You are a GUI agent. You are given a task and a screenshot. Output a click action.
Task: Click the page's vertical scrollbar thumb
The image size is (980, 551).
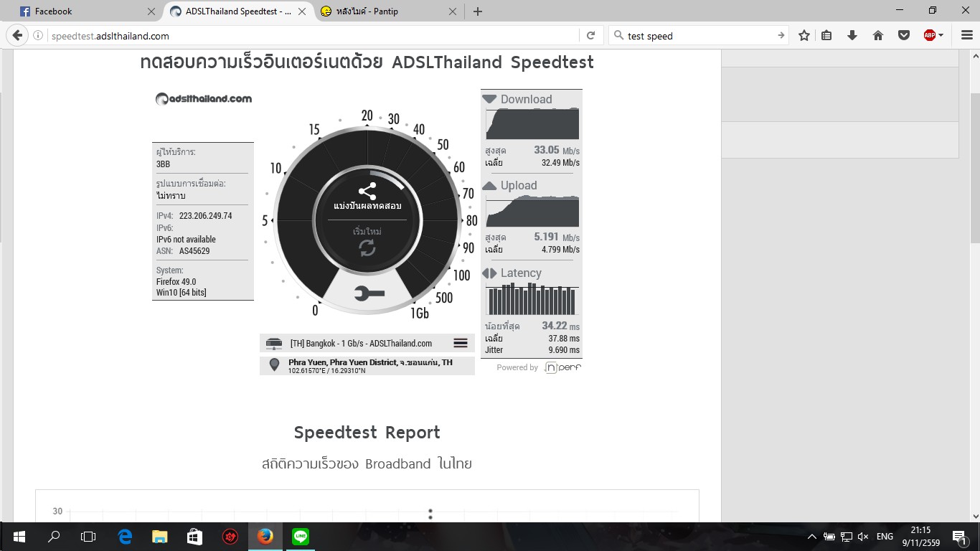(x=975, y=168)
